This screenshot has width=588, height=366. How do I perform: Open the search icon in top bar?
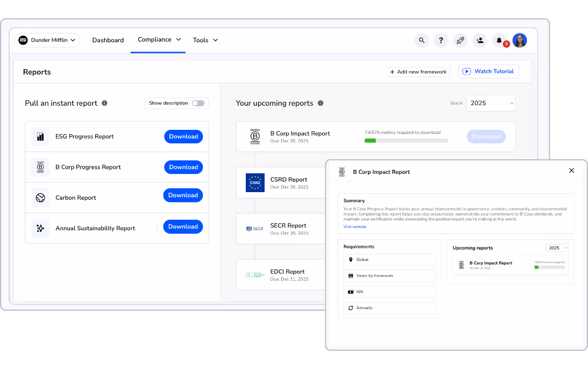click(422, 41)
